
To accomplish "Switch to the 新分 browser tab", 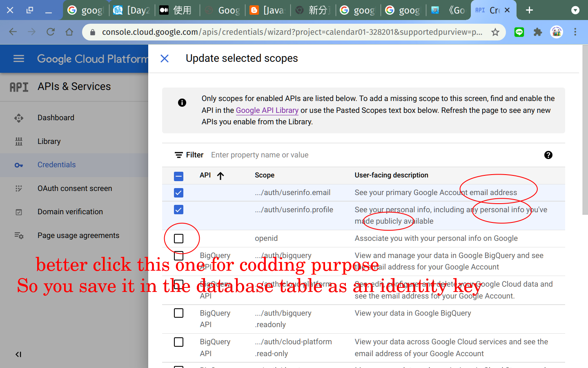I will pos(314,10).
